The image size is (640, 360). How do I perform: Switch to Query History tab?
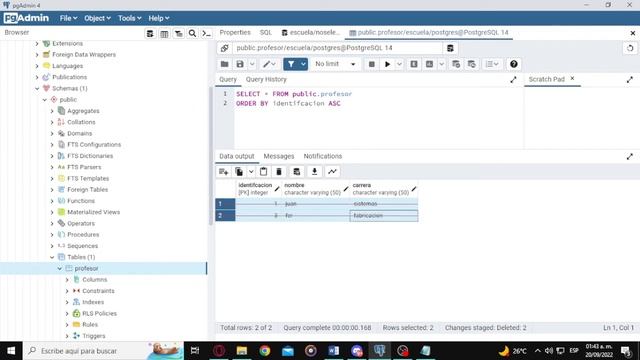coord(266,79)
